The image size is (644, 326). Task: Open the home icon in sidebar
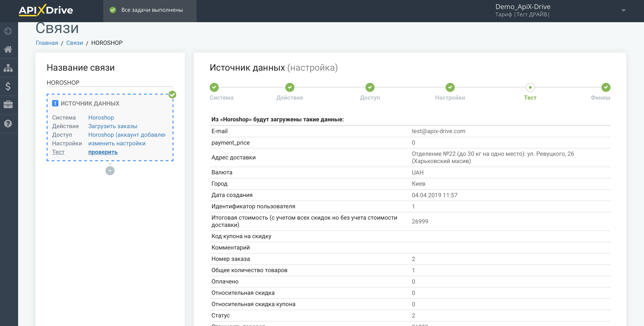8,49
